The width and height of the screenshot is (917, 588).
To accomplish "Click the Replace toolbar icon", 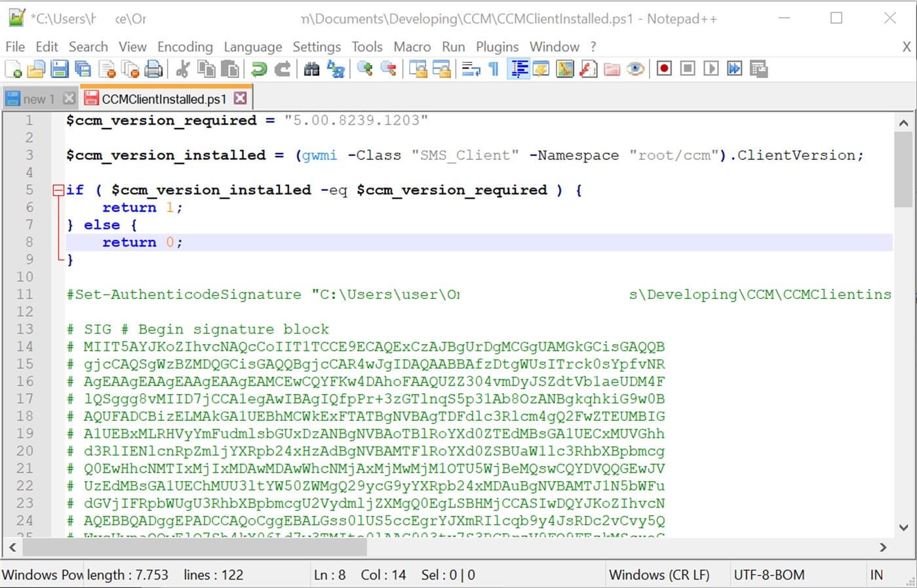I will click(336, 69).
